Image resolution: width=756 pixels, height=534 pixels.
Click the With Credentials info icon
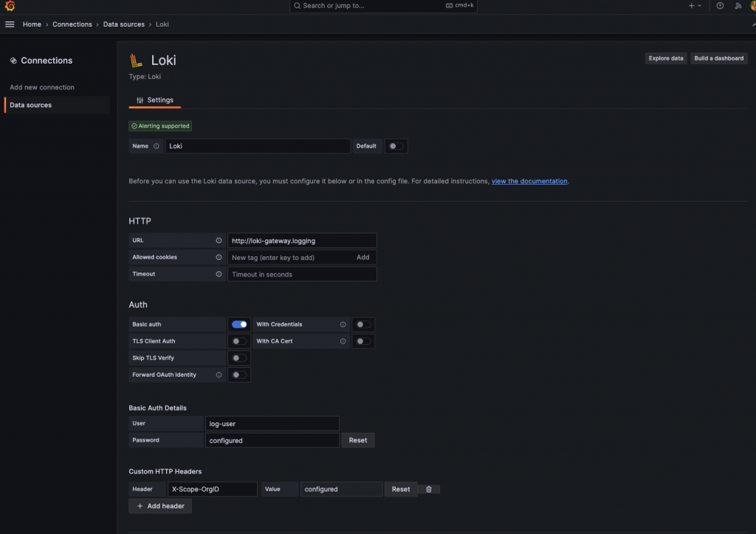point(343,325)
